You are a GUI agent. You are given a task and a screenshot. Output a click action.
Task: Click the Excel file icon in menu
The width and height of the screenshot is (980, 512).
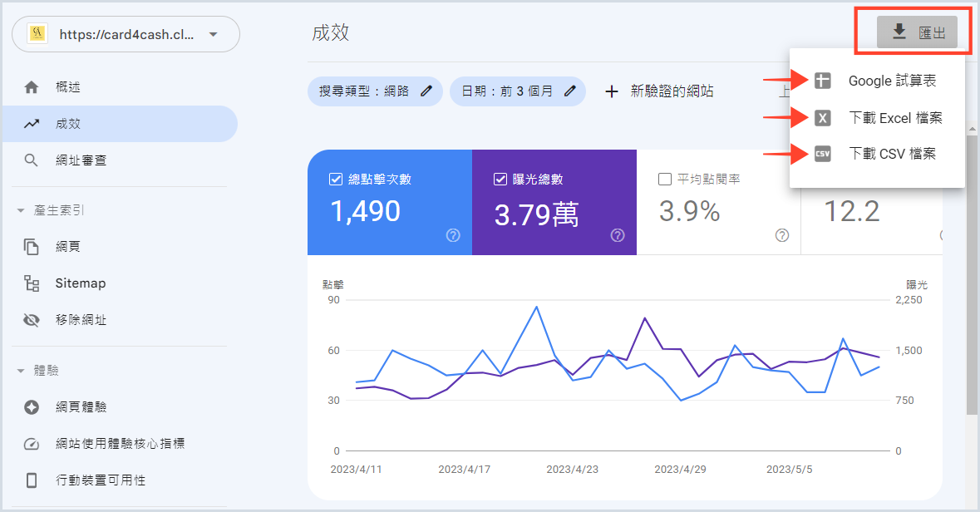pos(822,117)
